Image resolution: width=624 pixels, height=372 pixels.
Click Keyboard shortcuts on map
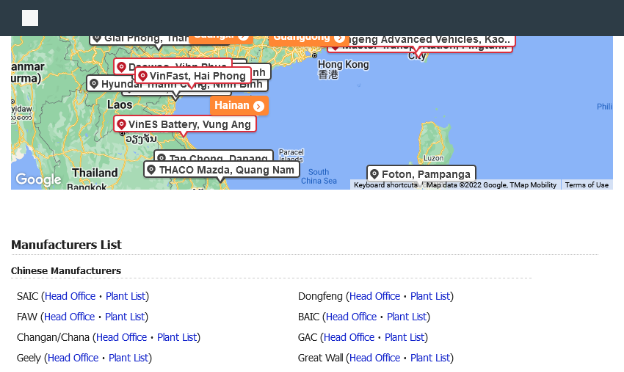pos(385,185)
